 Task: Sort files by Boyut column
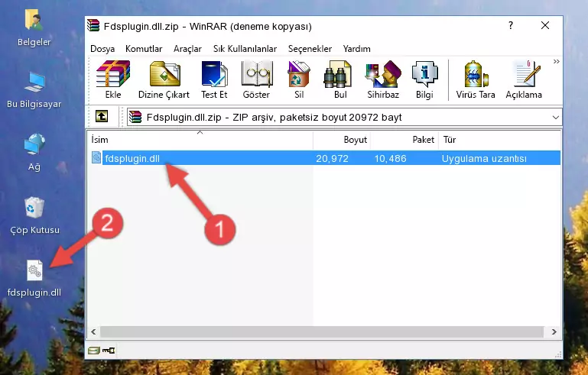(x=342, y=140)
